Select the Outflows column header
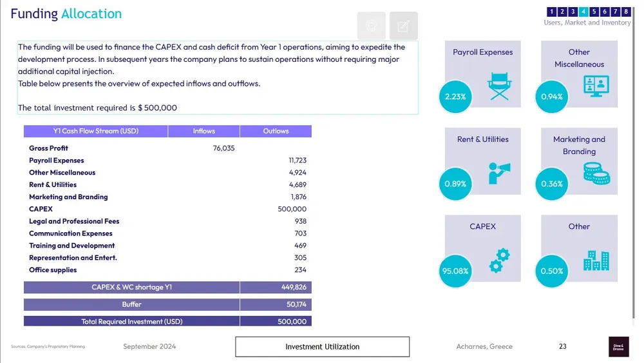This screenshot has width=644, height=363. (x=276, y=132)
